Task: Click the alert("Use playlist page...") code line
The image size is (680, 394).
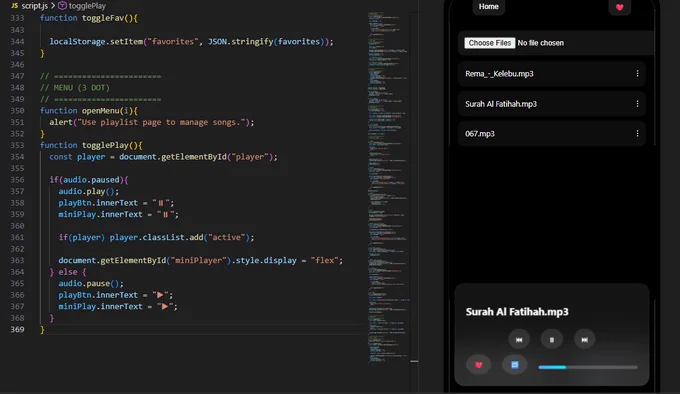Action: 151,122
